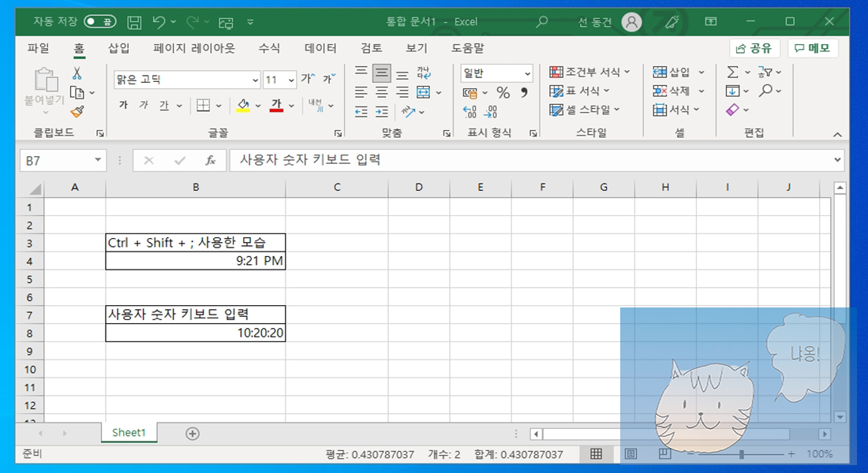
Task: Save the workbook with the floppy disk icon
Action: (134, 22)
